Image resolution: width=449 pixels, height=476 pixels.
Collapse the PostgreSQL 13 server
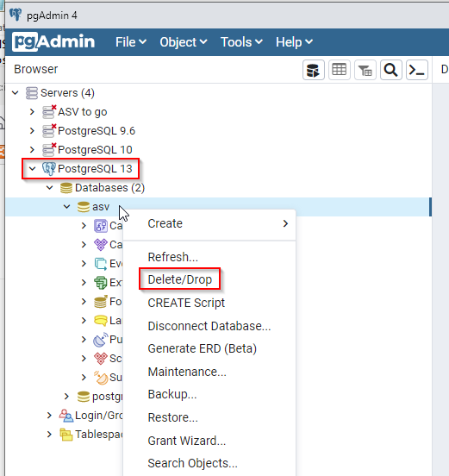tap(32, 169)
